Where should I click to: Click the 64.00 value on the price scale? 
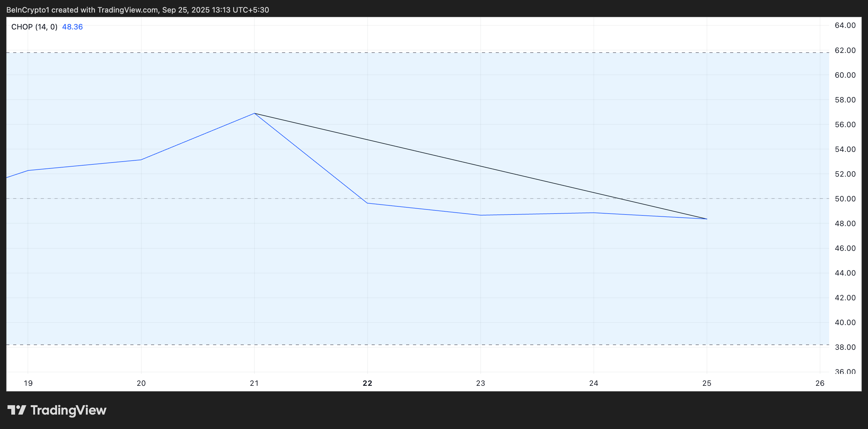click(x=845, y=25)
